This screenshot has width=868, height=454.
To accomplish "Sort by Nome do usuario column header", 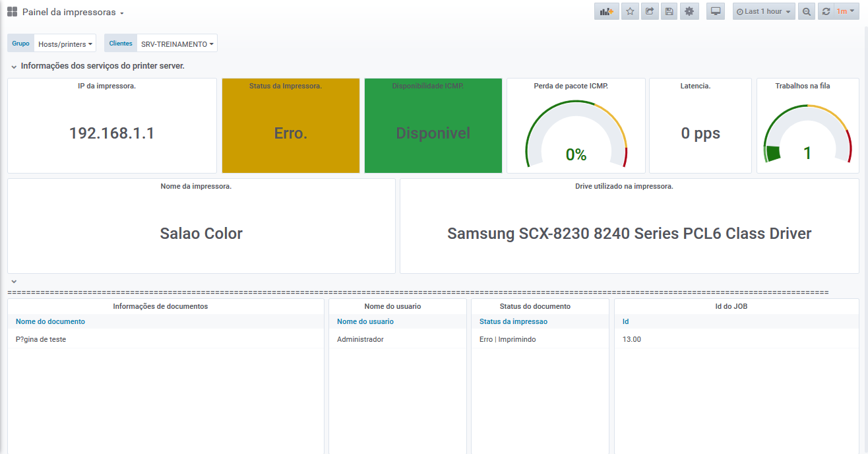I will coord(365,321).
